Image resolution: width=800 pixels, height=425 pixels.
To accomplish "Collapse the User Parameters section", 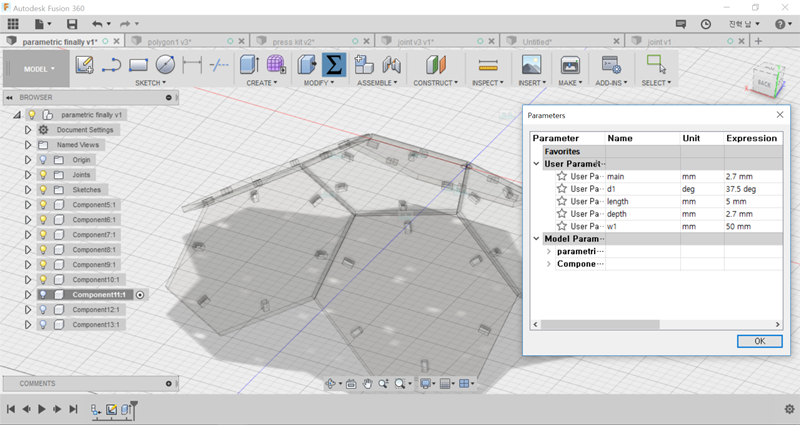I will coord(537,163).
